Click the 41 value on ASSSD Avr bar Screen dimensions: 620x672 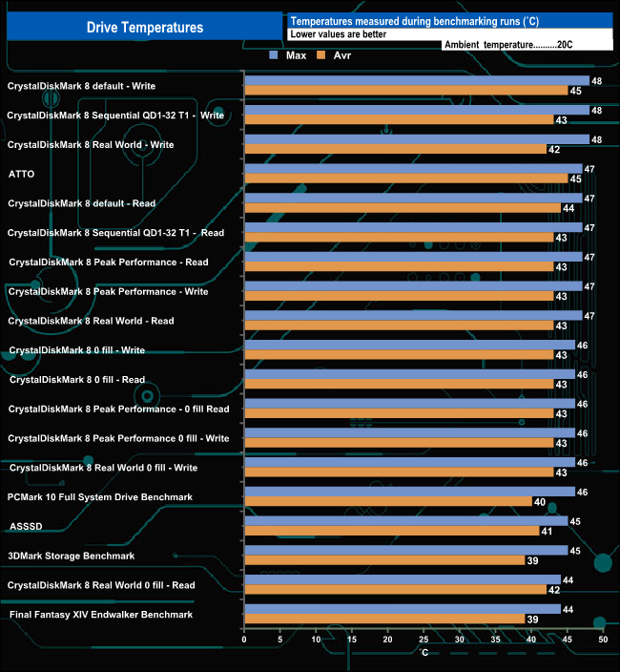pos(547,532)
